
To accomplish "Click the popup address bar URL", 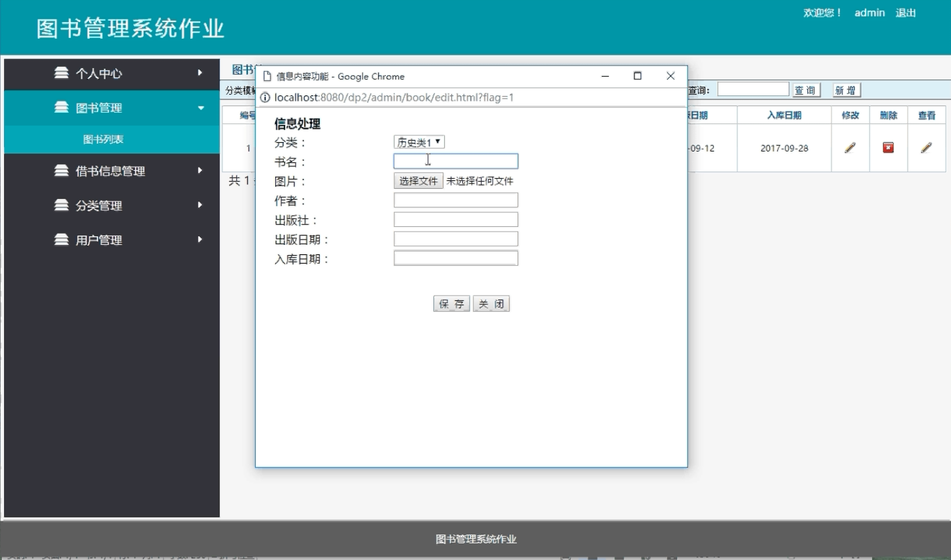I will 393,97.
